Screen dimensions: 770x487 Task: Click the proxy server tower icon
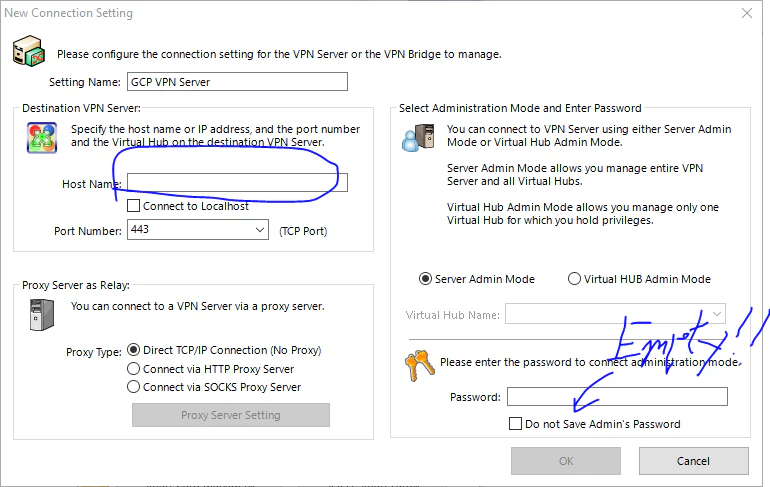42,315
